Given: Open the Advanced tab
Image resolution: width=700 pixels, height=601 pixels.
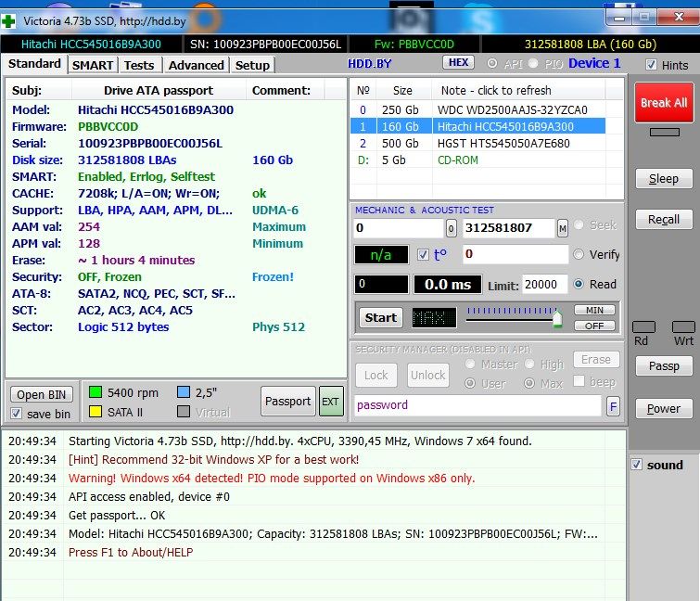Looking at the screenshot, I should pyautogui.click(x=196, y=65).
